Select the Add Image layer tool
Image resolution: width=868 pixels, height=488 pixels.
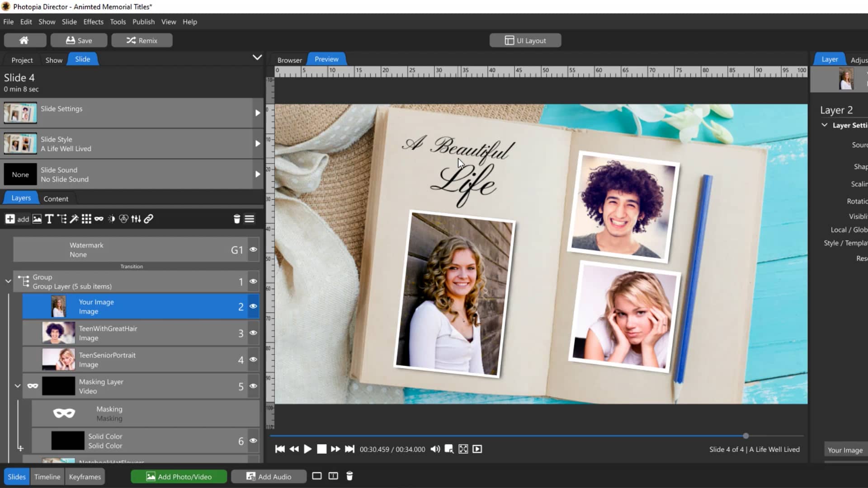[37, 219]
